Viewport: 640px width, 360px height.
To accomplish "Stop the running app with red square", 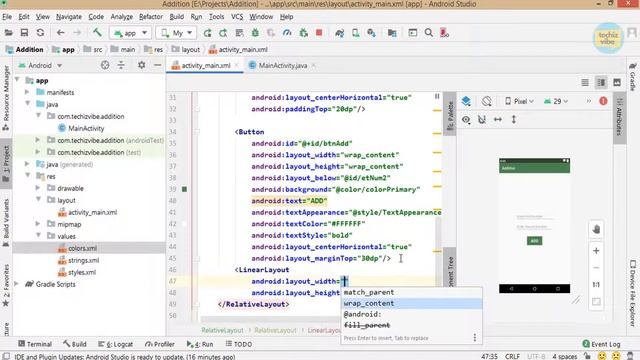I will coord(319,33).
